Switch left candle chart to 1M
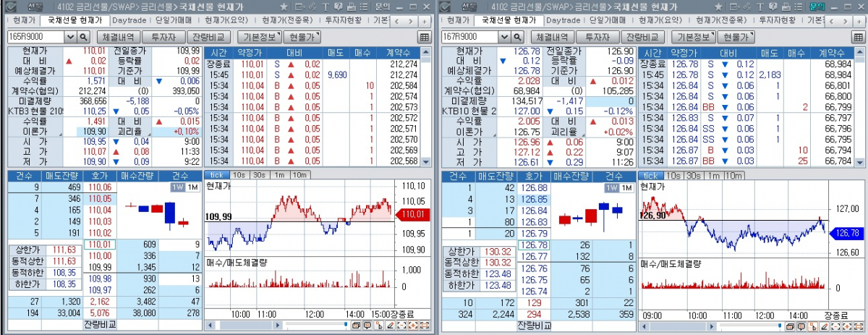 point(192,187)
